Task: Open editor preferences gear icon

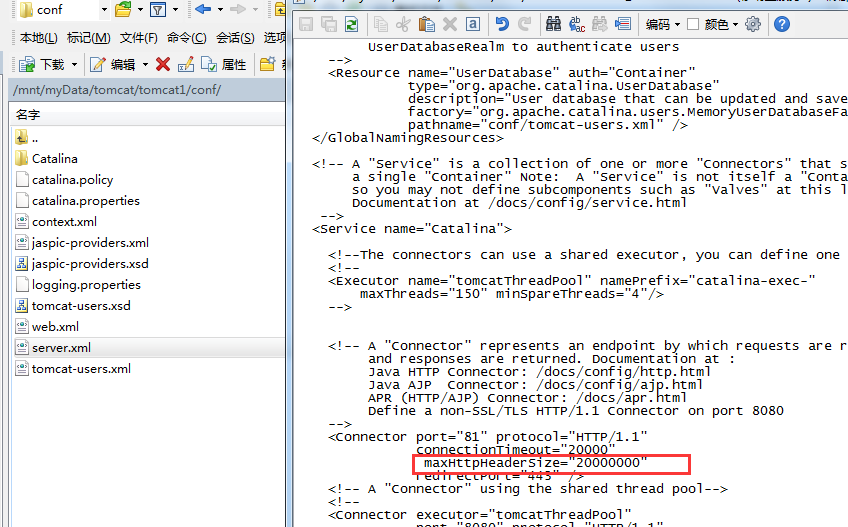Action: [x=753, y=24]
